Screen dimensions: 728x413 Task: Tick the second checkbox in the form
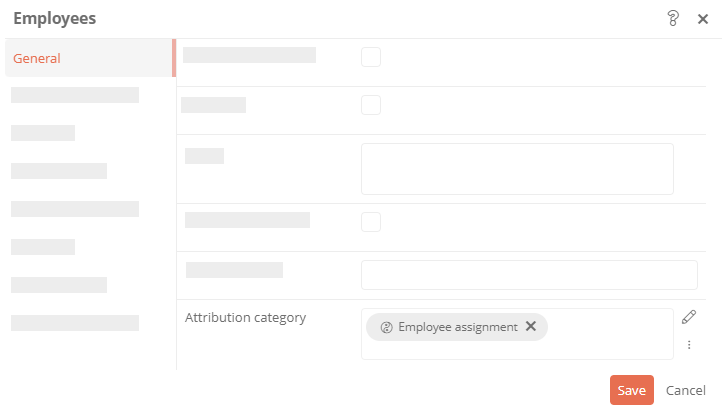pyautogui.click(x=371, y=105)
